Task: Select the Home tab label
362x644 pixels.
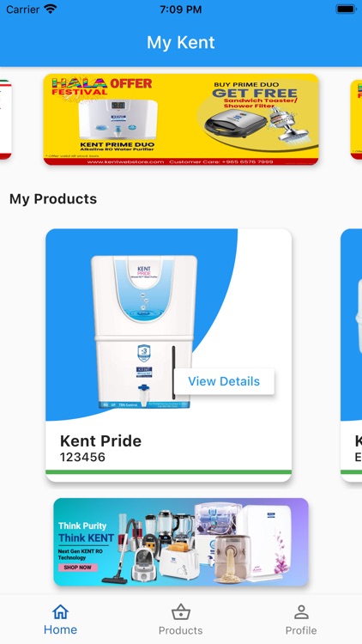Action: coord(60,629)
